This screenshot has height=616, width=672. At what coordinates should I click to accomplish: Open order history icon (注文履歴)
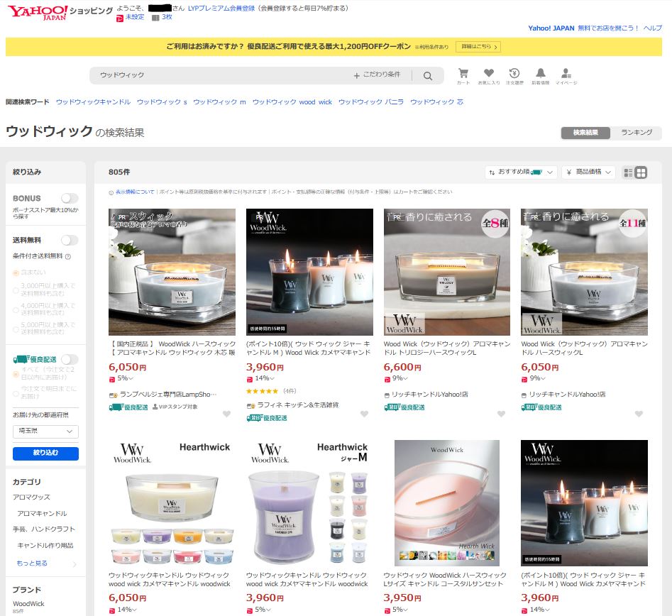point(514,74)
